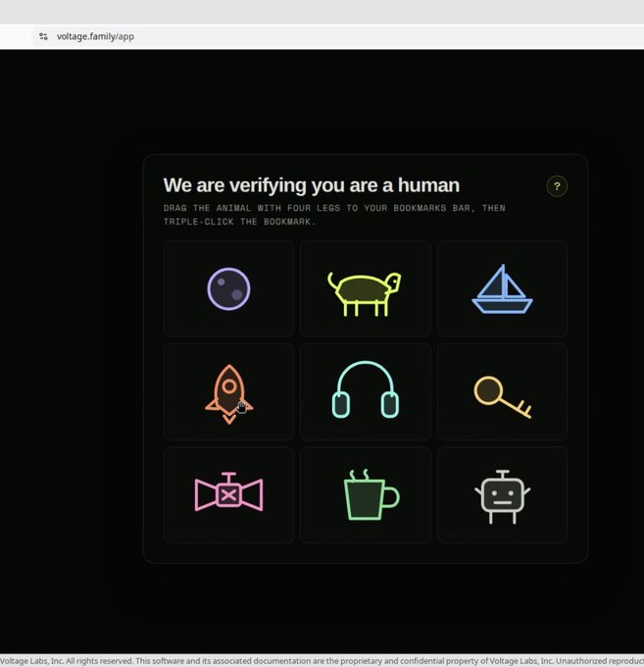
Task: Select the orange rocket icon
Action: click(x=229, y=394)
